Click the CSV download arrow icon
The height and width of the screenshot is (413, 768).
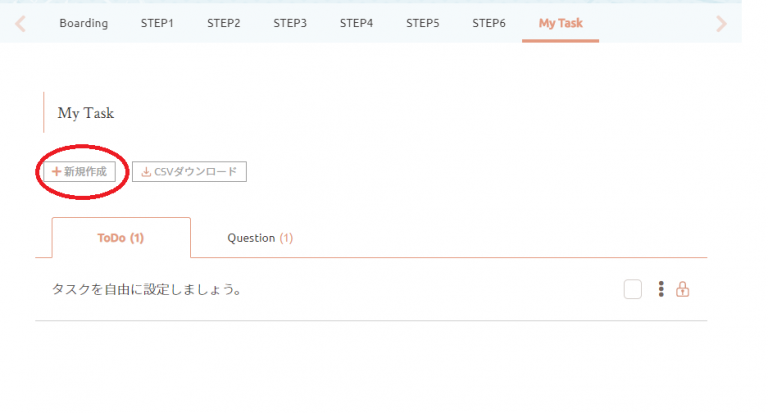tap(146, 172)
